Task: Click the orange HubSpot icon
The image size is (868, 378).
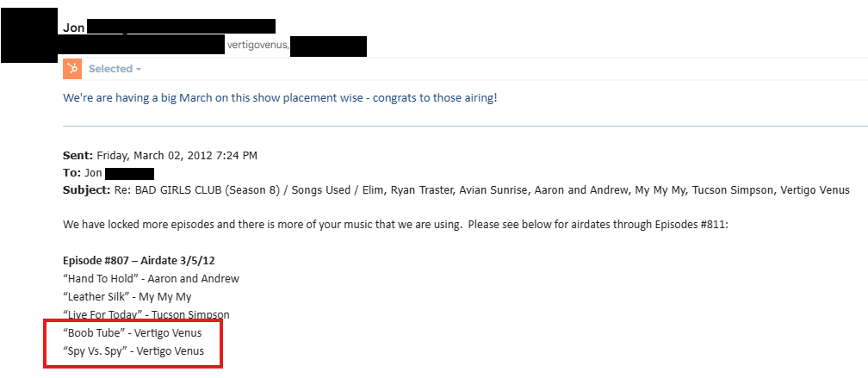Action: pyautogui.click(x=72, y=69)
